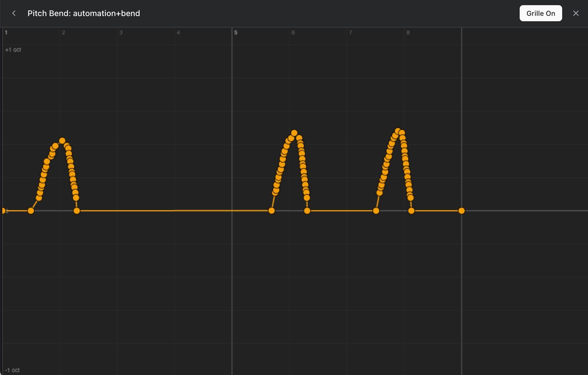Select peak point of second bend curve
588x375 pixels.
tap(294, 133)
